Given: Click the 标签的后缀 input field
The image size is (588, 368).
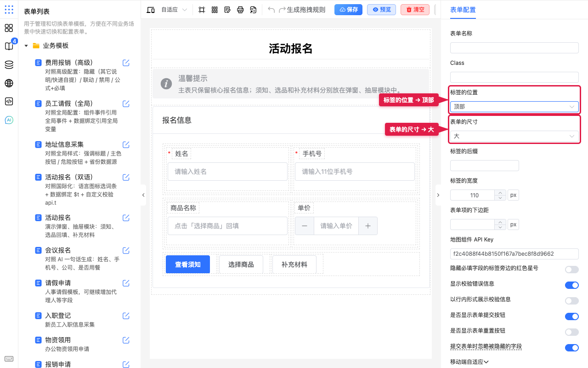Looking at the screenshot, I should pyautogui.click(x=485, y=166).
